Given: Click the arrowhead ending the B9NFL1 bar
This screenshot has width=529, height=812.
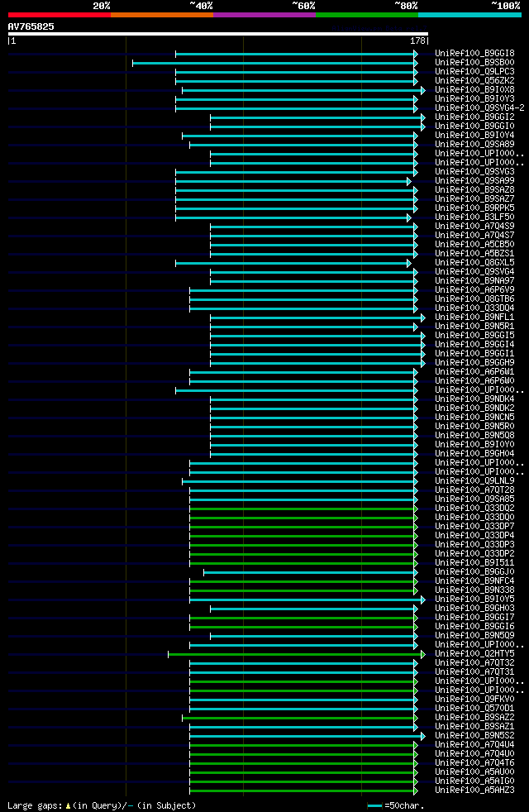Looking at the screenshot, I should tap(423, 318).
